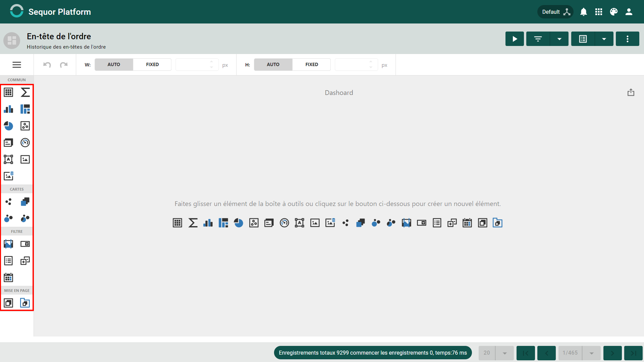The width and height of the screenshot is (644, 362).
Task: Open the filter button
Action: click(x=538, y=39)
